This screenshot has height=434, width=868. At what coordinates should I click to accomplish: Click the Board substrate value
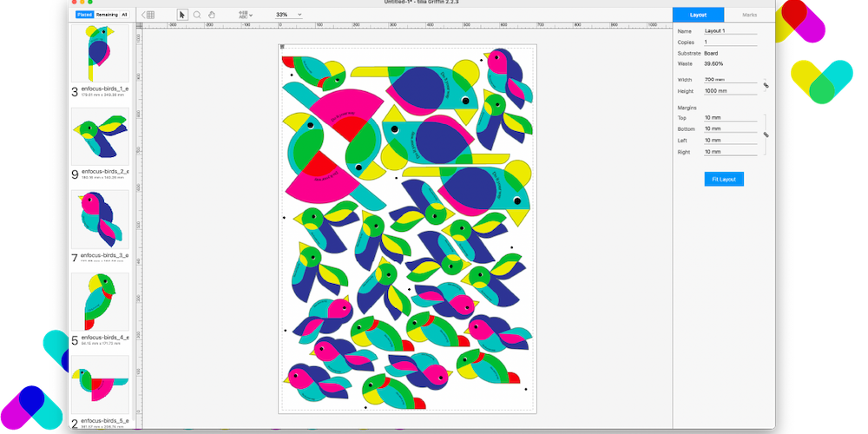[711, 53]
